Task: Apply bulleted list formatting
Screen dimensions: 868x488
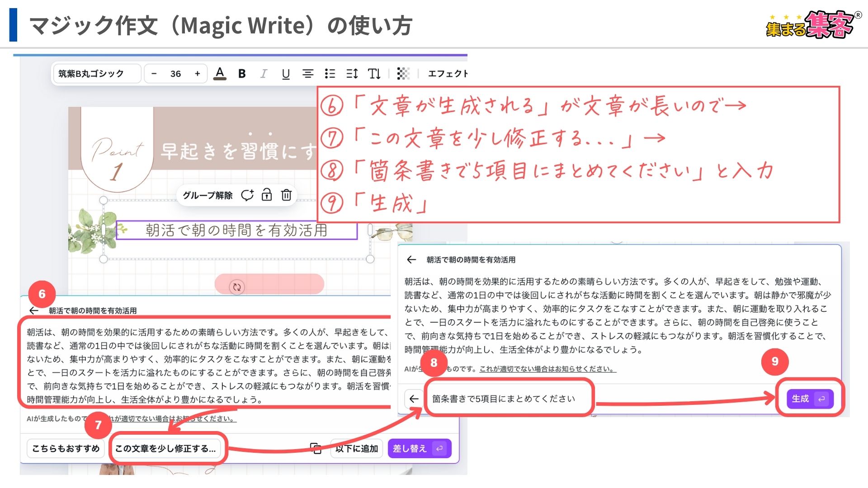Action: [x=330, y=74]
